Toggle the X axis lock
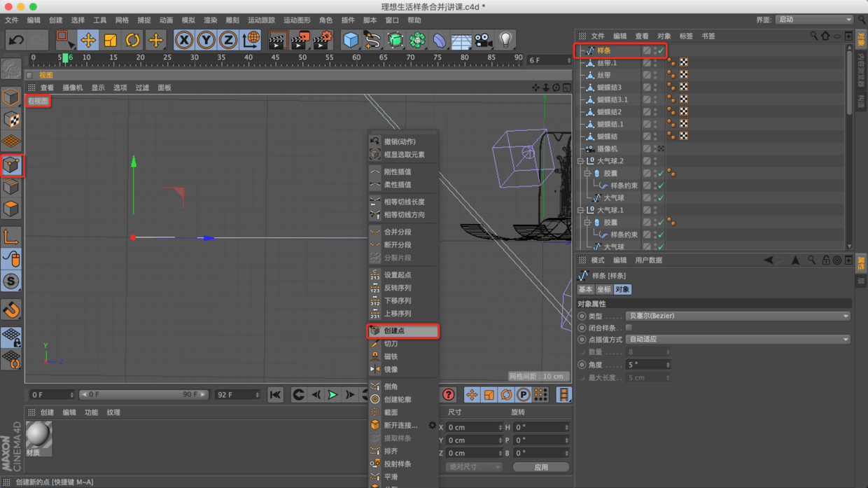 tap(183, 41)
